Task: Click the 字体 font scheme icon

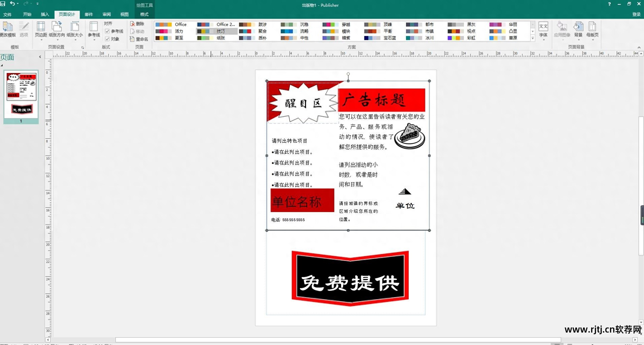Action: 543,30
